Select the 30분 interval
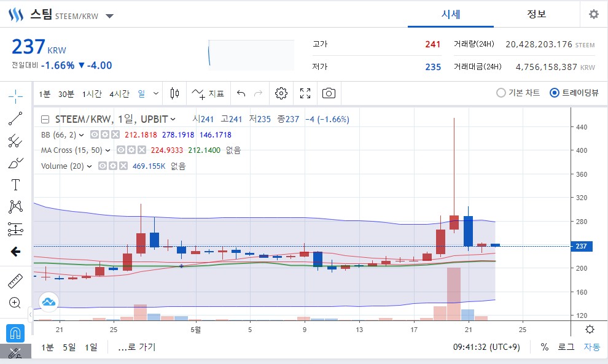The width and height of the screenshot is (608, 364). coord(66,94)
